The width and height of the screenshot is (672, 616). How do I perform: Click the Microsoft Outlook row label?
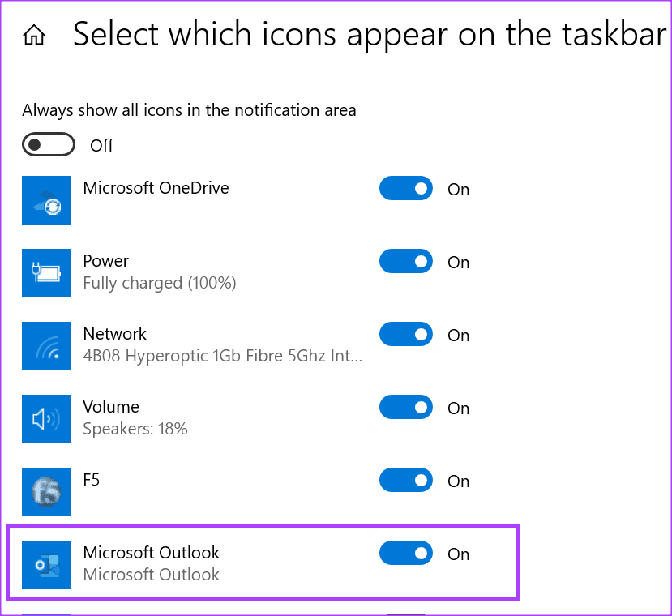click(152, 553)
